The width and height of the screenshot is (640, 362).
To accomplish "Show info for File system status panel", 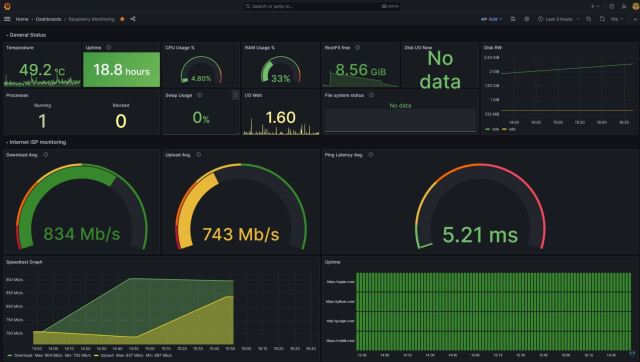I will (371, 95).
